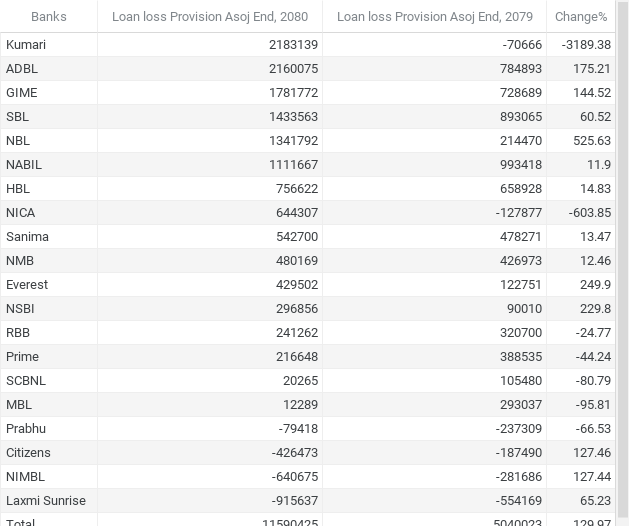Click the Sanima bank name cell
Image resolution: width=629 pixels, height=526 pixels.
(27, 237)
